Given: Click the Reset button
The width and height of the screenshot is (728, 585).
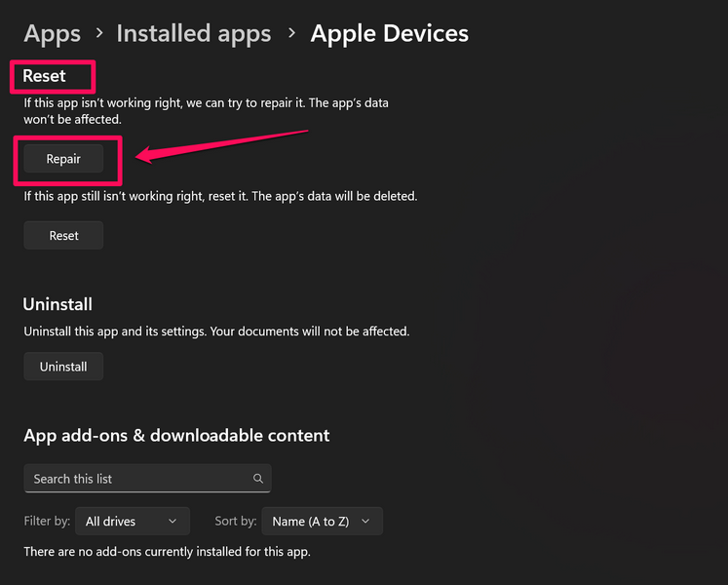Looking at the screenshot, I should coord(63,235).
